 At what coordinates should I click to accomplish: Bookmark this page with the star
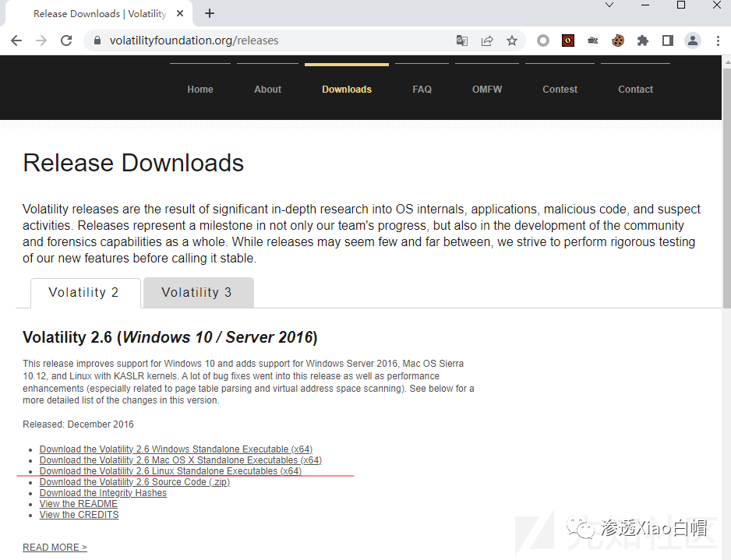click(512, 41)
